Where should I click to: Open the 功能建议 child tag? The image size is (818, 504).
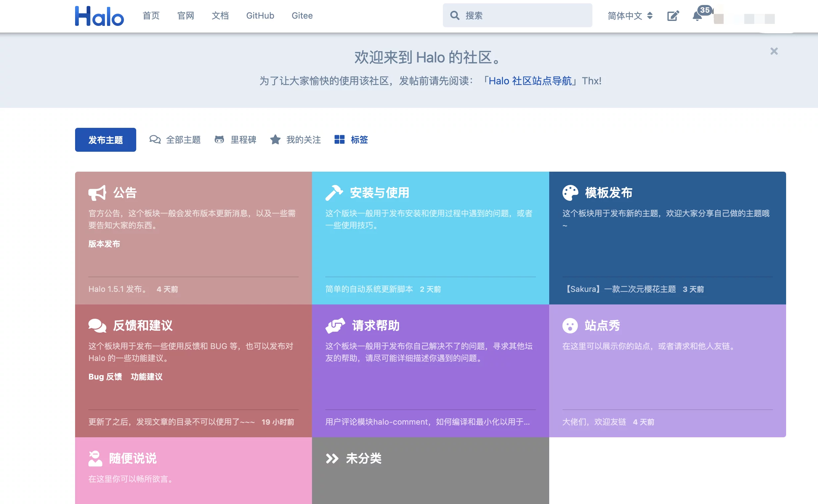pyautogui.click(x=147, y=377)
